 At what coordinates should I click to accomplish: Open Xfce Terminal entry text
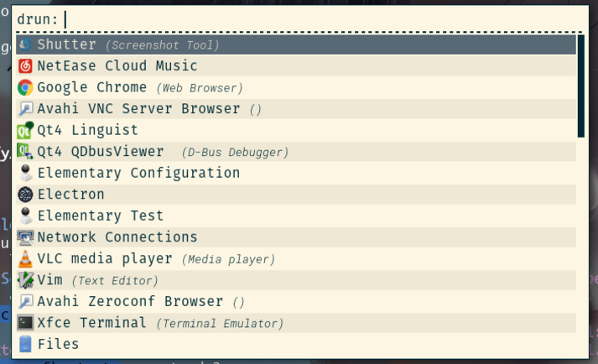point(92,323)
